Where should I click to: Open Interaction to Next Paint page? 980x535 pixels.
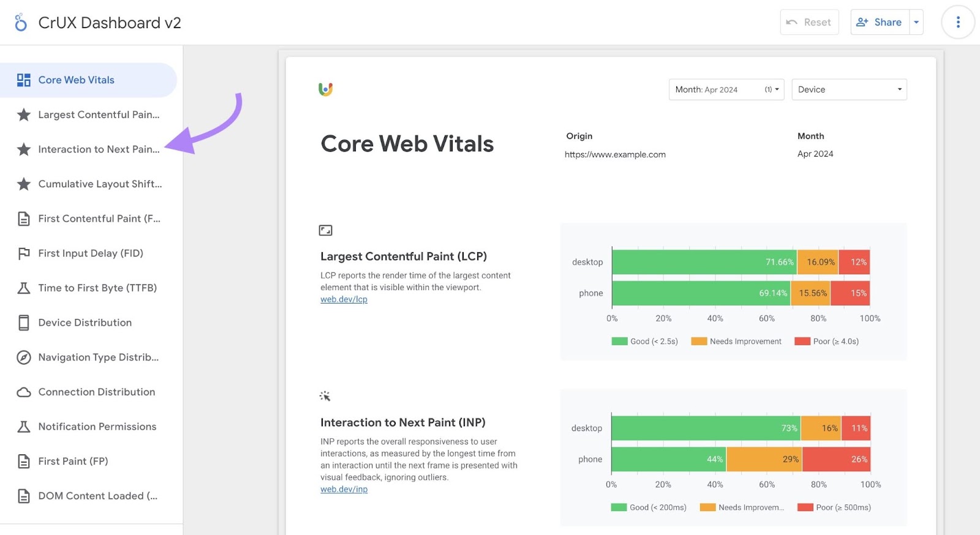click(98, 149)
